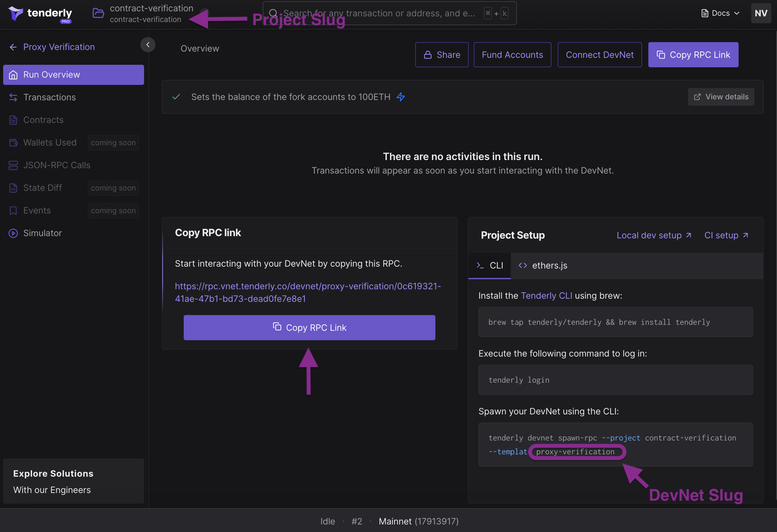Switch to the ethers.js tab

543,266
